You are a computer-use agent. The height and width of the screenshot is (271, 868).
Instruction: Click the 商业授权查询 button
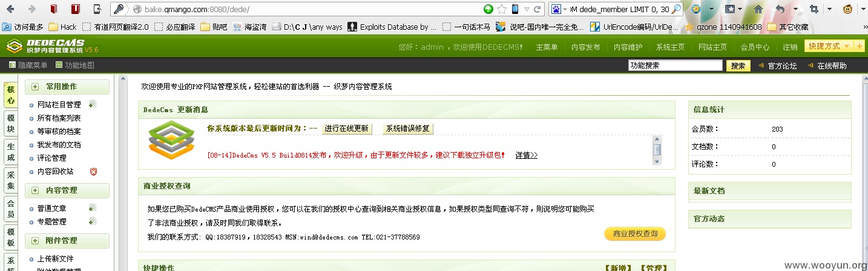click(635, 233)
